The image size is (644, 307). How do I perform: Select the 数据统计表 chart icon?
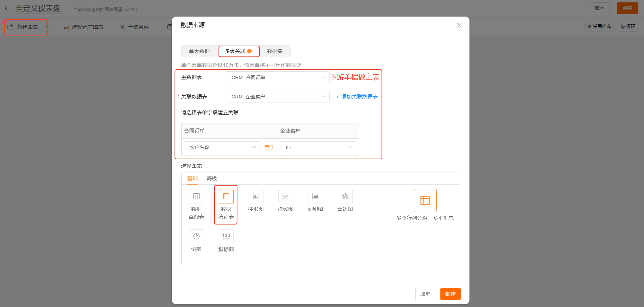pos(226,196)
